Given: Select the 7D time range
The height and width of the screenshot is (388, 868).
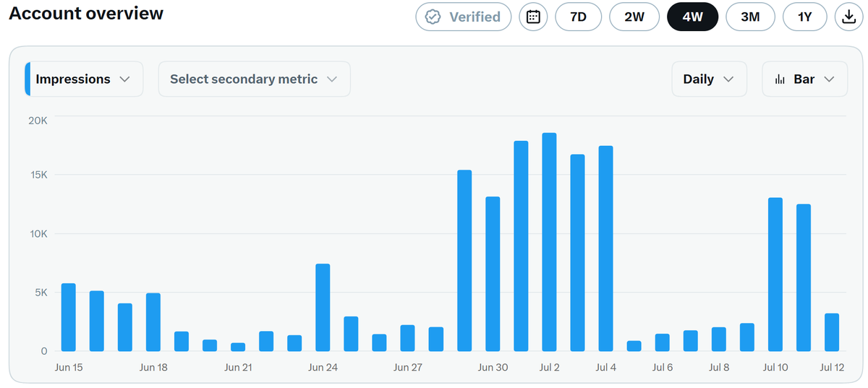Looking at the screenshot, I should [x=579, y=17].
